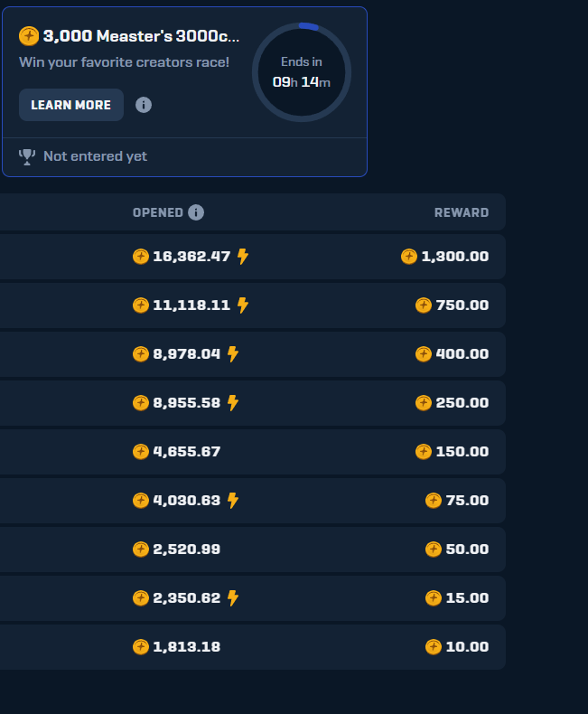The image size is (588, 714).
Task: Select the opened amount 16,362.47
Action: [191, 257]
